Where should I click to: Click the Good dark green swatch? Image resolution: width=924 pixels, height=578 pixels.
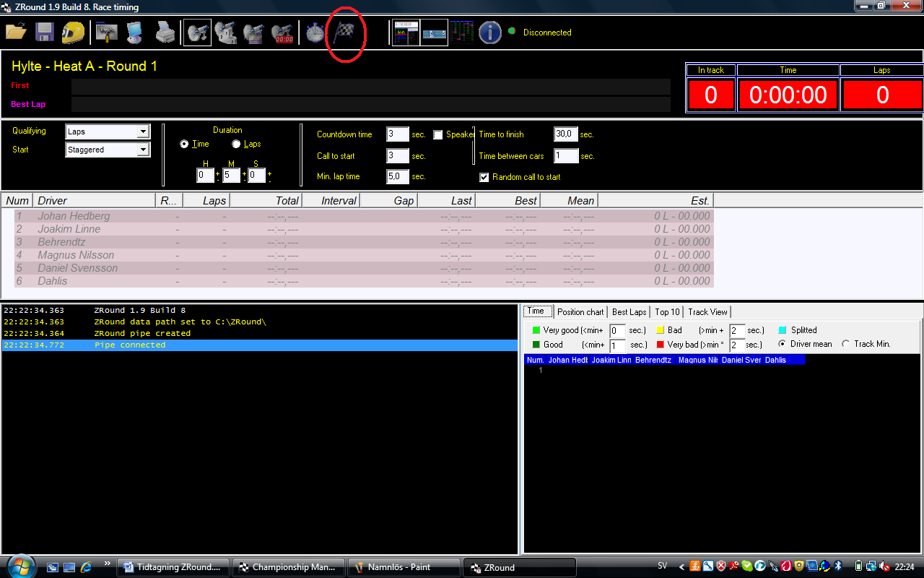(x=536, y=345)
